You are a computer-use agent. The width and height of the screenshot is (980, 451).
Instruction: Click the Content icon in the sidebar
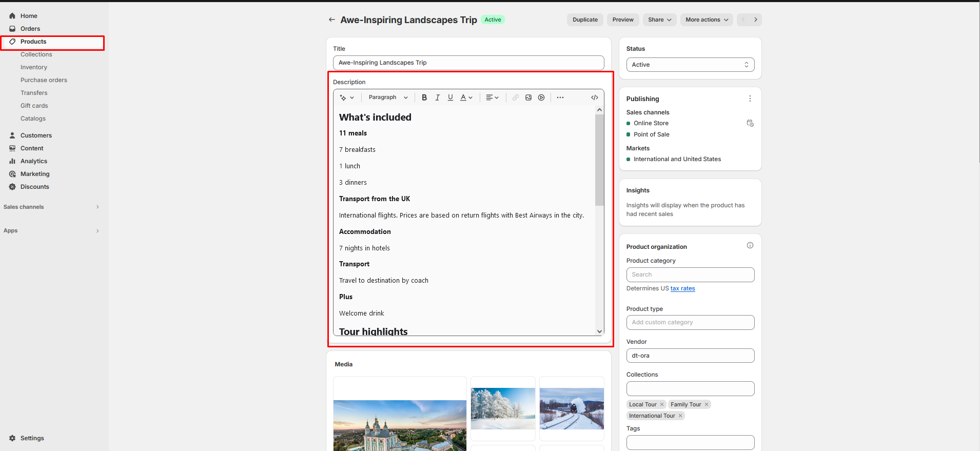click(12, 148)
